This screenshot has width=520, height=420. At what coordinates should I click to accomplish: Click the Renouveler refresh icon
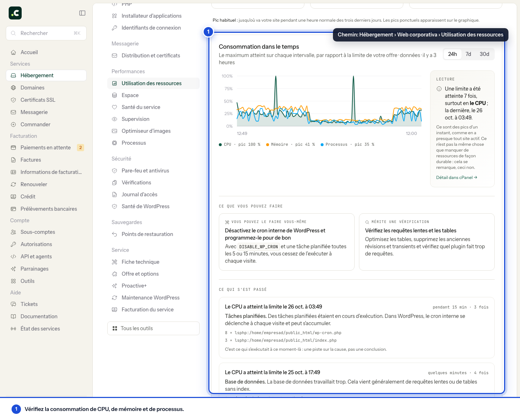pyautogui.click(x=13, y=184)
